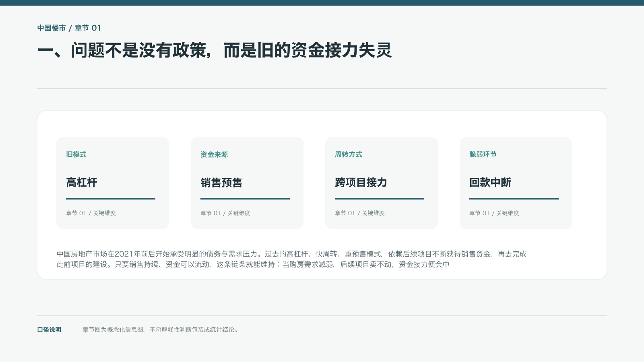Click the paragraph line starting '中国房地产市场在2021年前后'
This screenshot has height=362, width=644.
tap(291, 254)
